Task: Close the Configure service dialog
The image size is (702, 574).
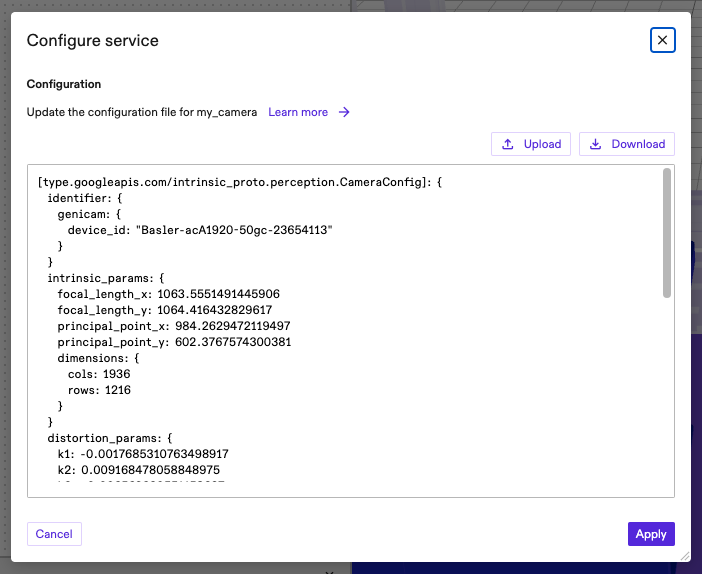Action: [662, 40]
